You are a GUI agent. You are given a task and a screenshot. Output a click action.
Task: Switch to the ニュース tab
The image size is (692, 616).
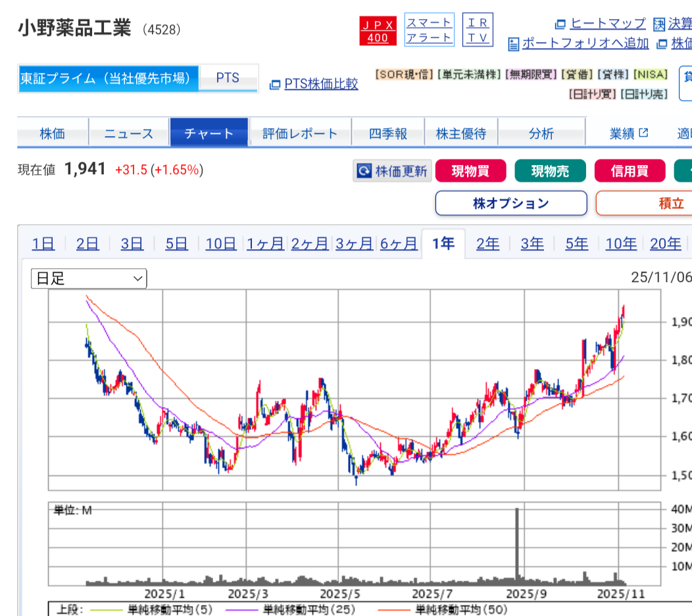click(x=129, y=132)
